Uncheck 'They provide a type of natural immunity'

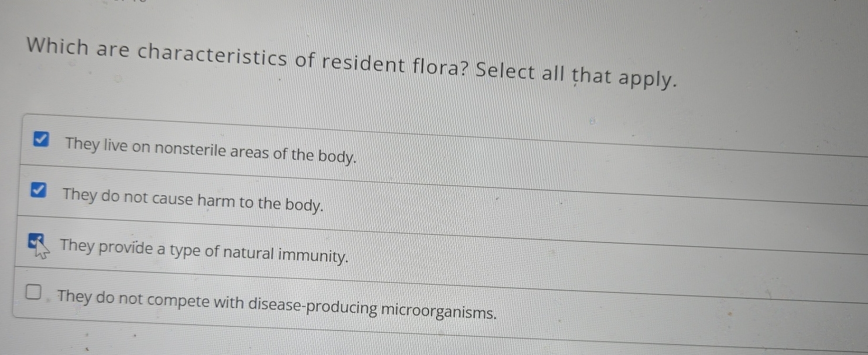click(35, 240)
